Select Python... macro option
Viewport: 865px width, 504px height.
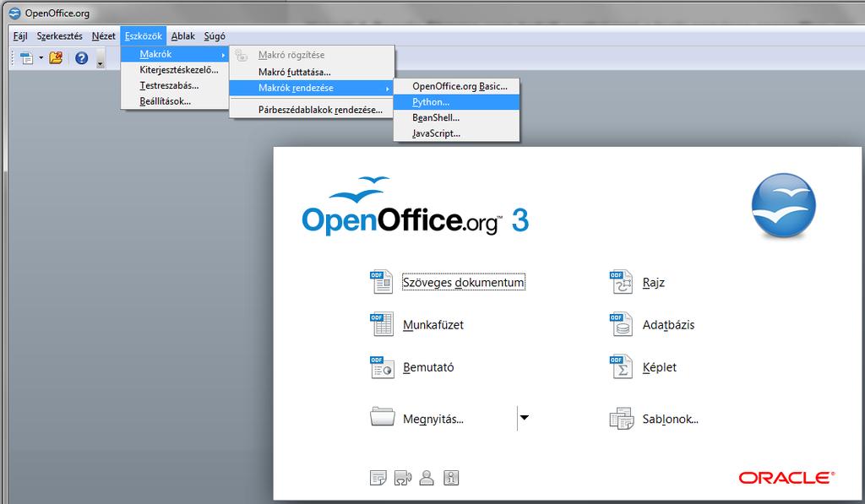[456, 102]
